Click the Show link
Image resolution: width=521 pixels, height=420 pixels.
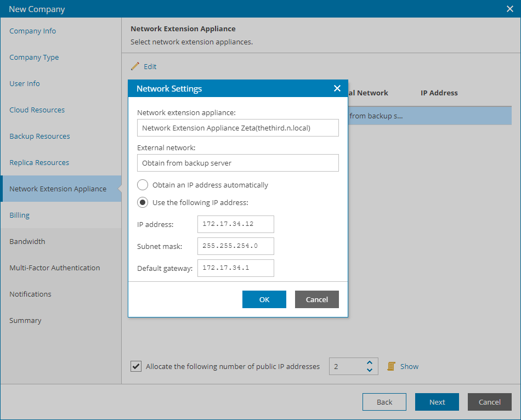(409, 366)
